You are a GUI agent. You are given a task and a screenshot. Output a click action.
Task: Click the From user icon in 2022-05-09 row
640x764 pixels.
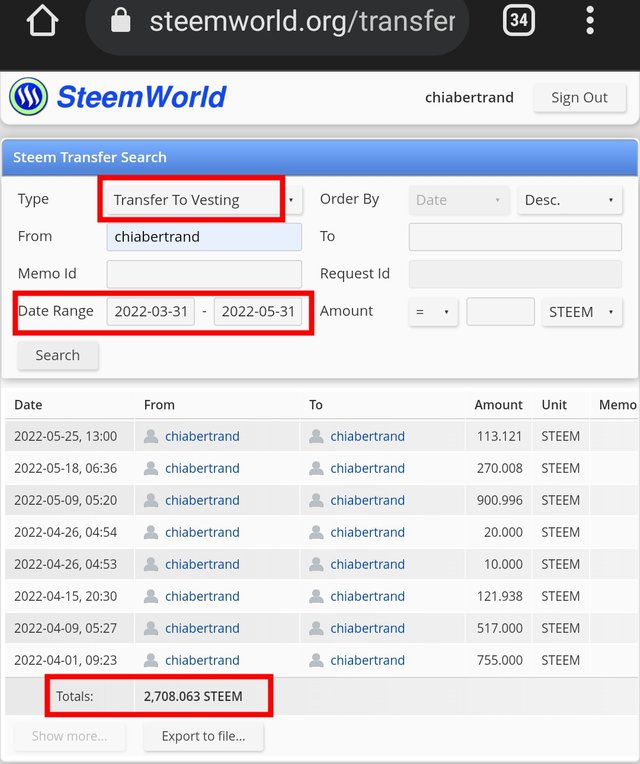[151, 500]
